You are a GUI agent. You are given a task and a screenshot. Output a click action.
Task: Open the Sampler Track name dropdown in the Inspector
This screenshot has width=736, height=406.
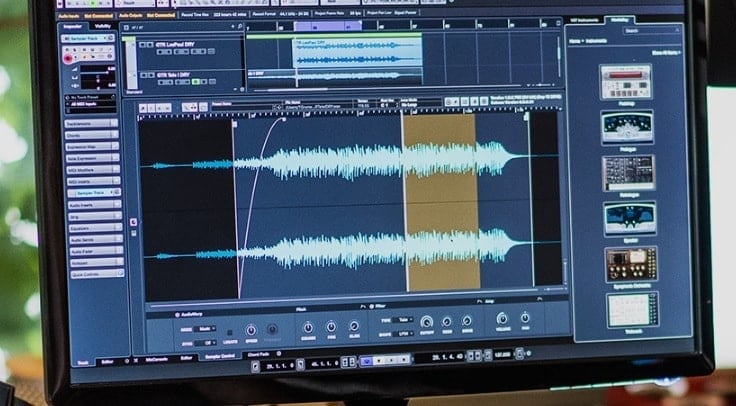[x=87, y=38]
